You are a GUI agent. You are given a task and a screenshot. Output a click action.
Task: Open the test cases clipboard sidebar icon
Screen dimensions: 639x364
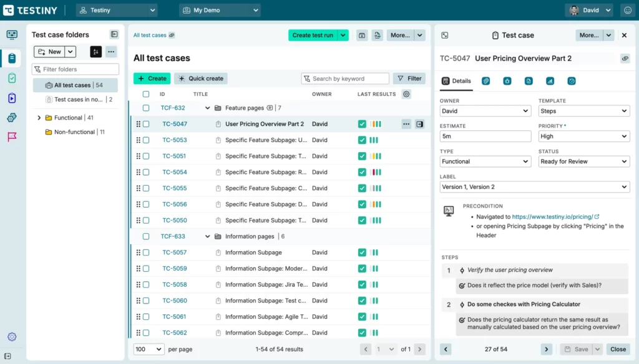[12, 58]
